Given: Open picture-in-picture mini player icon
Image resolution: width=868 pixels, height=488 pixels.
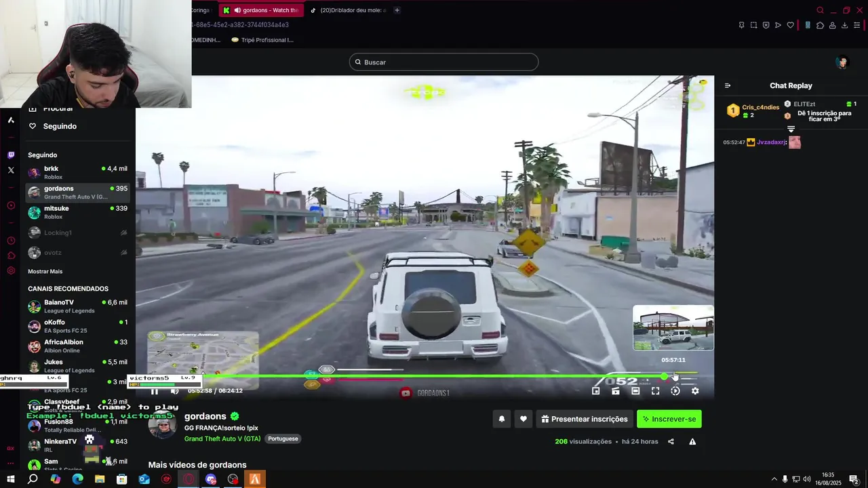Looking at the screenshot, I should (596, 391).
